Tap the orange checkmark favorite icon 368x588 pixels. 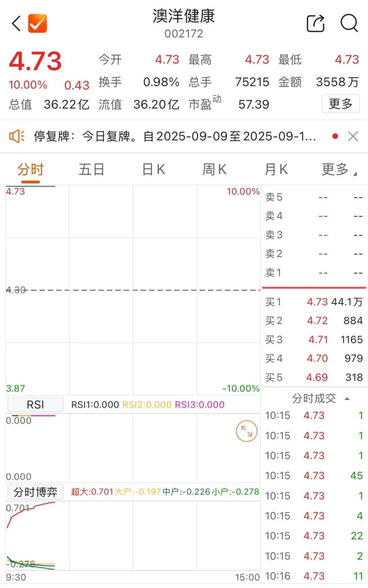[37, 23]
